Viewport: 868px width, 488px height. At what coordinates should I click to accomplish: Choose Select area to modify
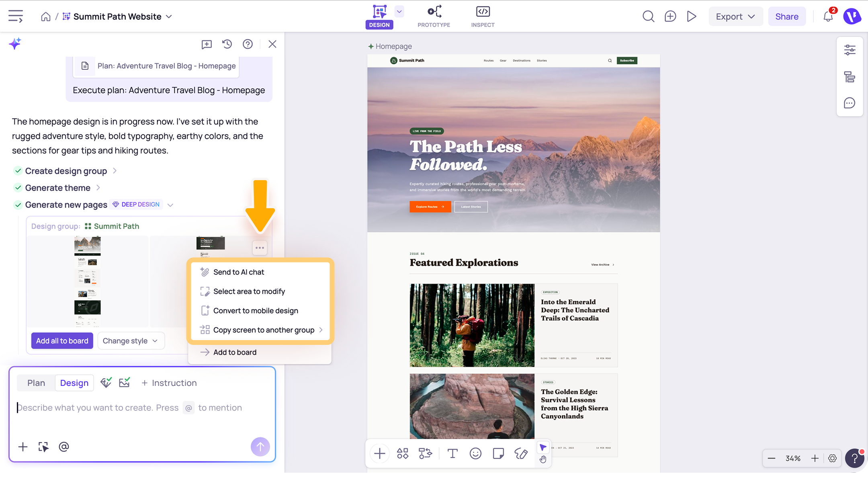261,291
